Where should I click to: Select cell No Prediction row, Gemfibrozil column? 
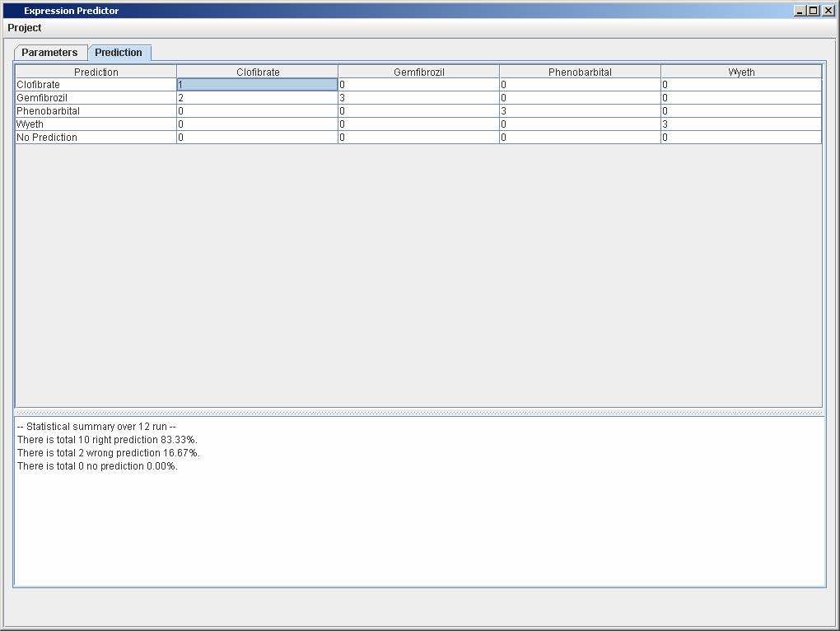[419, 137]
